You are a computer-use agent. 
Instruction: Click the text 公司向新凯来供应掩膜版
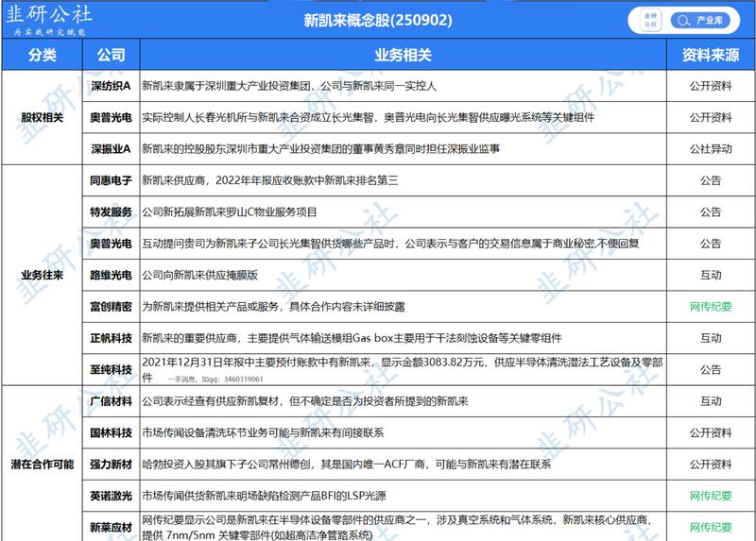(199, 275)
